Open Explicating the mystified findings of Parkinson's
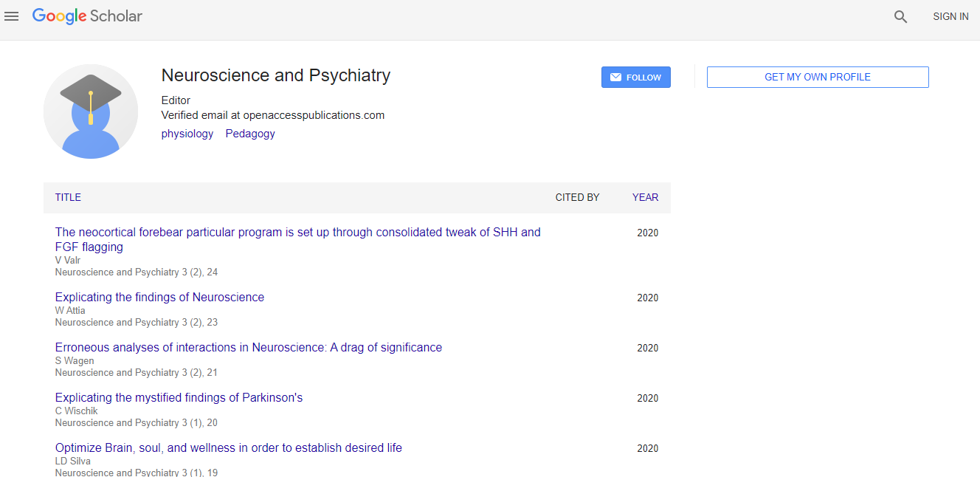980x477 pixels. pos(179,397)
